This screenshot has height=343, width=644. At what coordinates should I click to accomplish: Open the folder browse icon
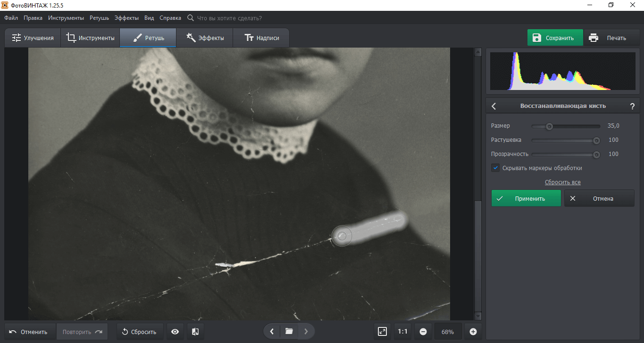289,332
